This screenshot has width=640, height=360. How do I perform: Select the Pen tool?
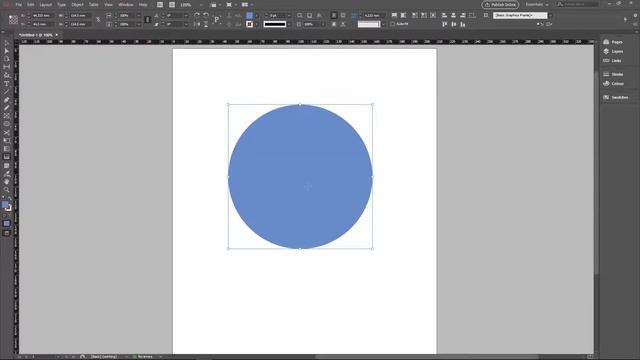pyautogui.click(x=7, y=100)
